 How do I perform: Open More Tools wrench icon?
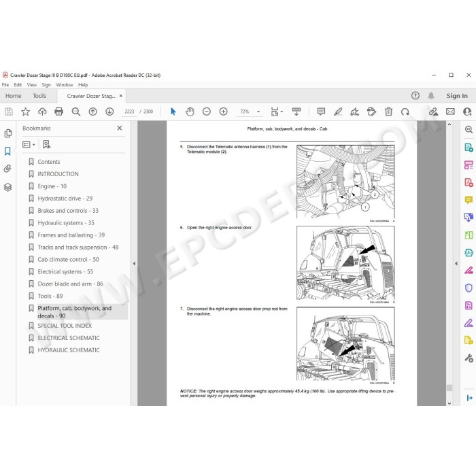[x=469, y=358]
